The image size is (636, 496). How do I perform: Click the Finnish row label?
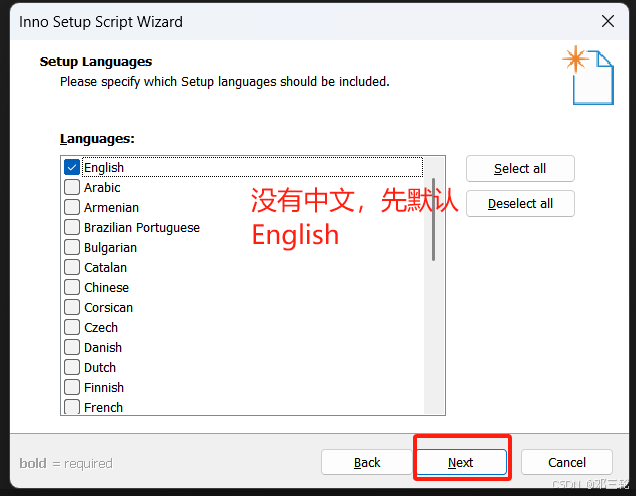104,388
